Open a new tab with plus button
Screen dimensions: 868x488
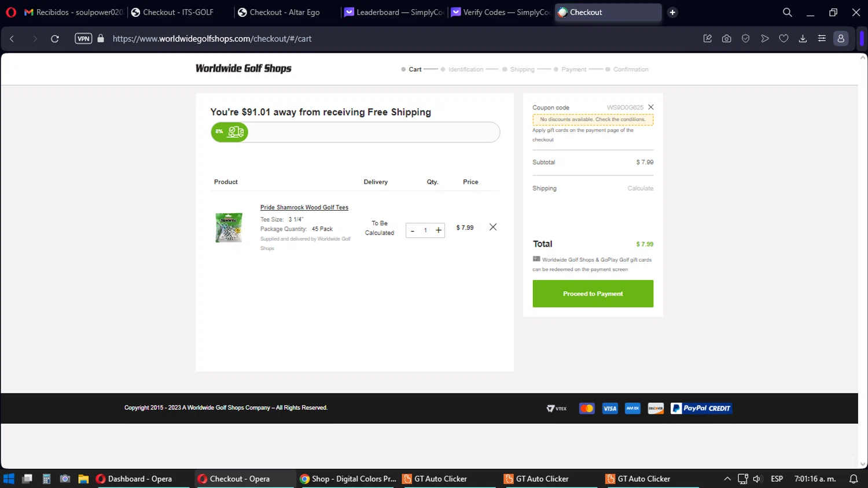(672, 12)
